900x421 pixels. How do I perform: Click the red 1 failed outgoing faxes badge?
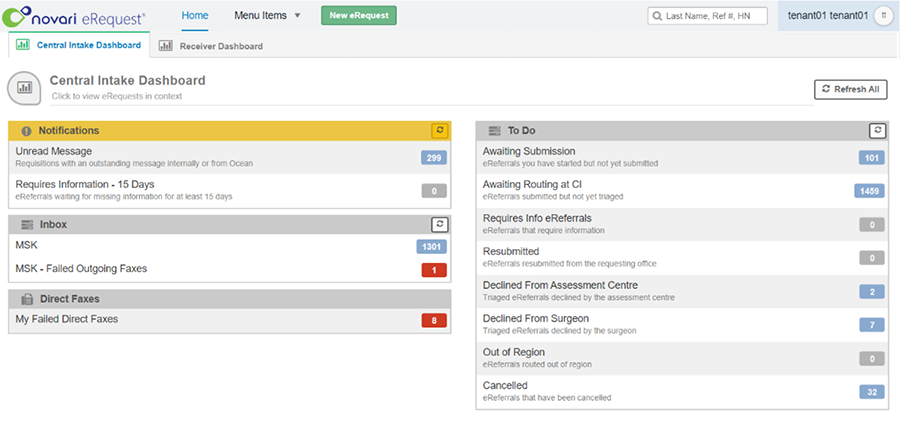pos(434,270)
